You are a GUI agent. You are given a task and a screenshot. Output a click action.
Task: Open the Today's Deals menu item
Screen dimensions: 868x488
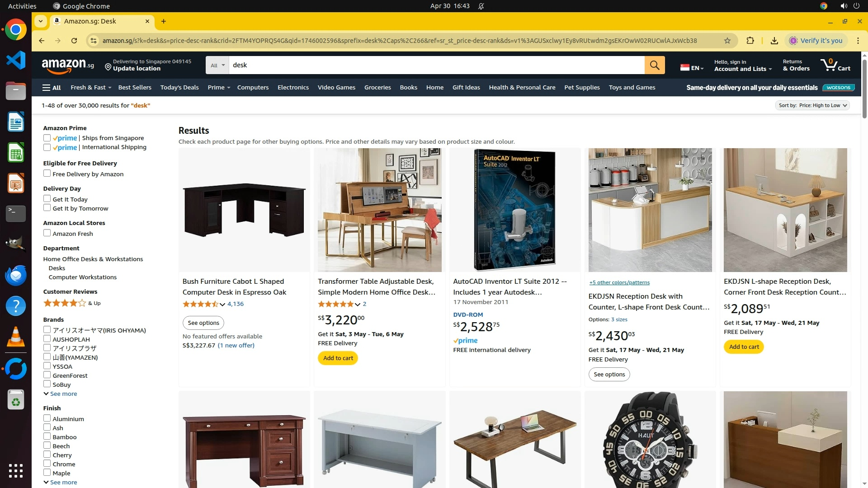pos(179,87)
